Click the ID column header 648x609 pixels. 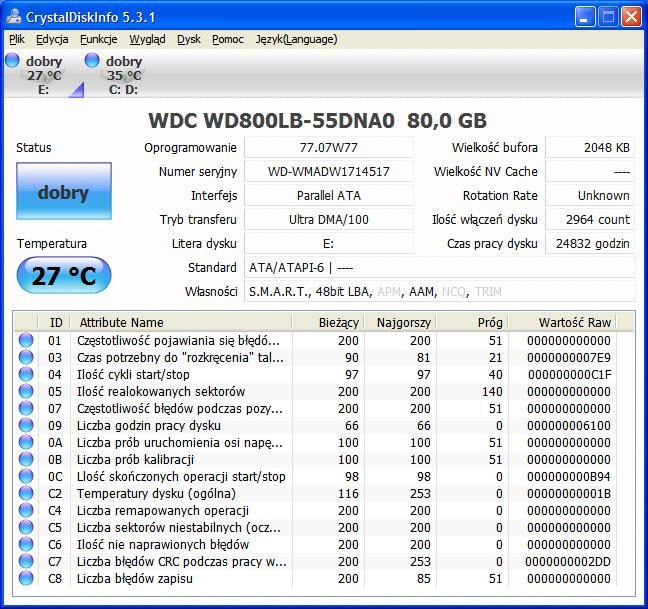[x=54, y=322]
